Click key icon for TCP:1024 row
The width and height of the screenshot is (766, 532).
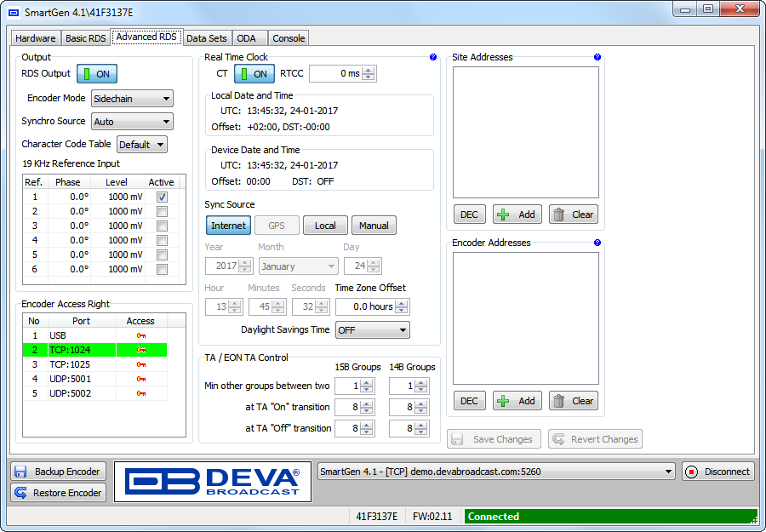pos(141,350)
